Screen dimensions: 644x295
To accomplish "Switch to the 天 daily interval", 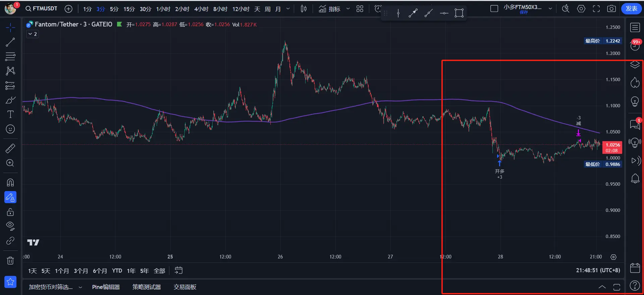I will (x=257, y=9).
